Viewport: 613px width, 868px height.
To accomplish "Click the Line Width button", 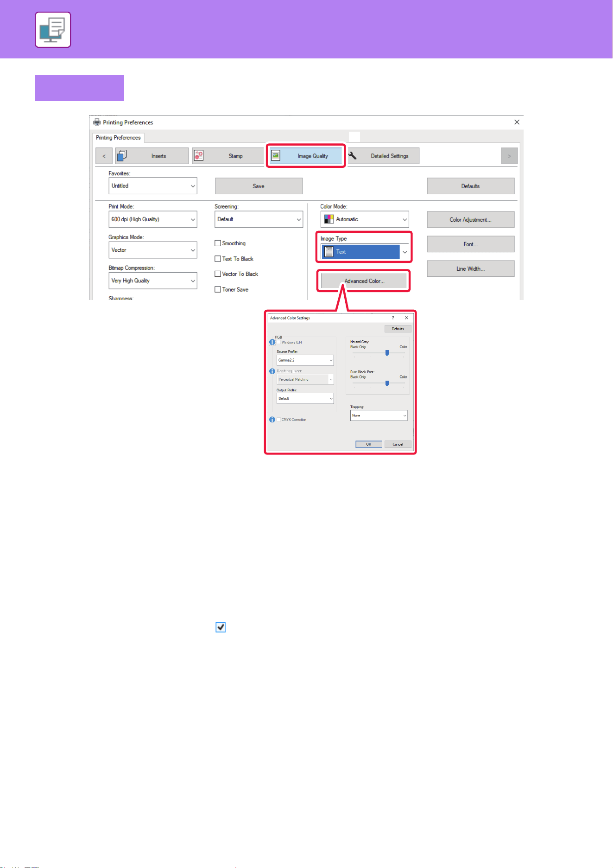I will [470, 269].
